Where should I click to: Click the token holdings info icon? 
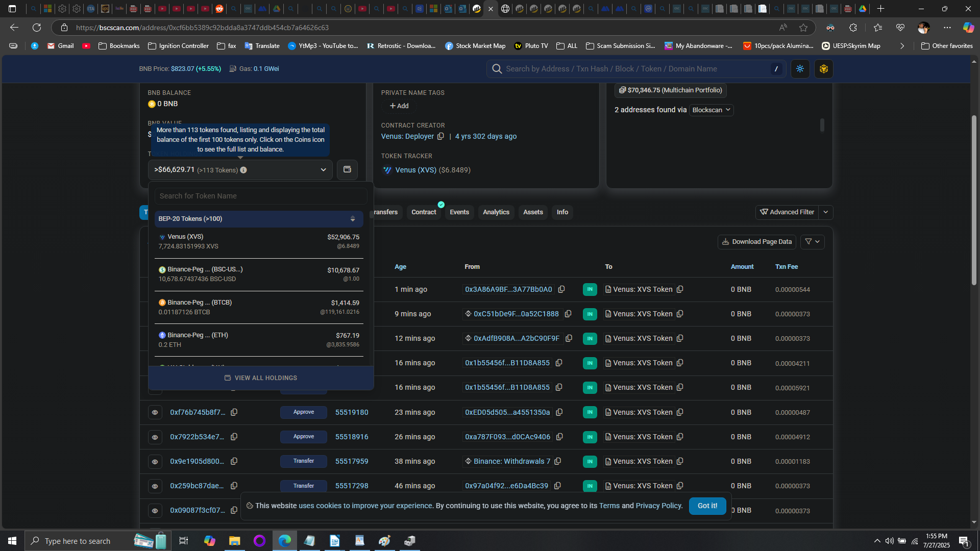(243, 170)
